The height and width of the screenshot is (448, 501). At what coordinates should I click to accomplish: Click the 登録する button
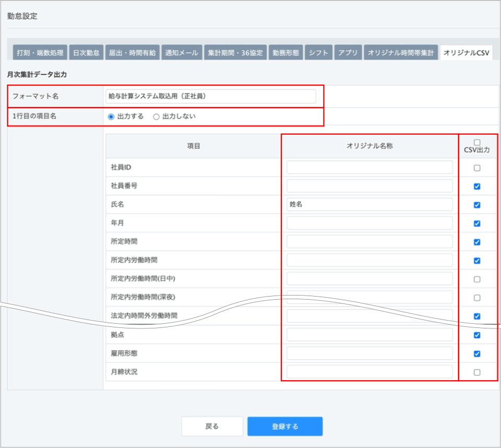(x=285, y=426)
